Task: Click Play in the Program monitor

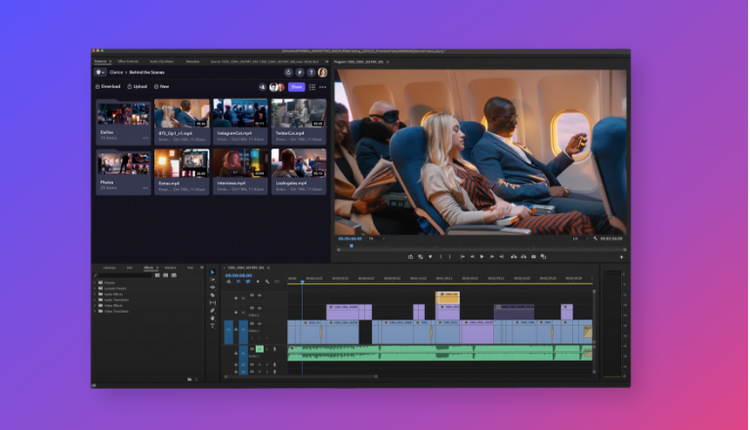Action: coord(482,257)
